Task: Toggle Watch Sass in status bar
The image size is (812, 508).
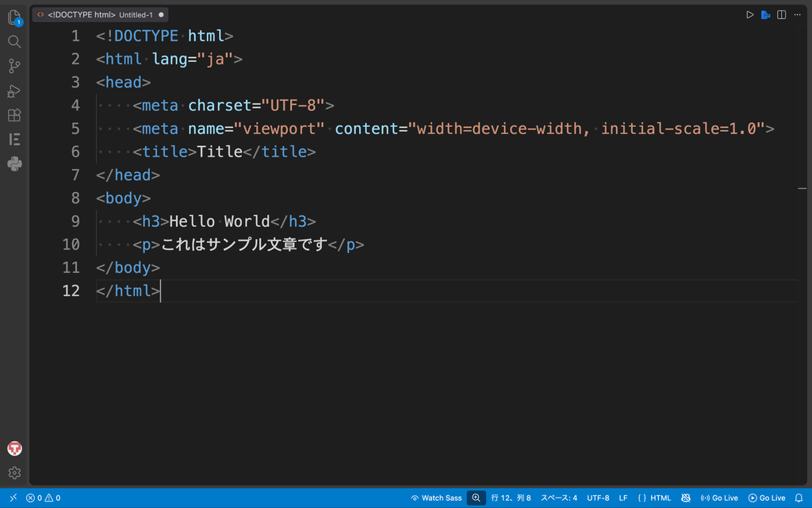Action: pos(437,498)
